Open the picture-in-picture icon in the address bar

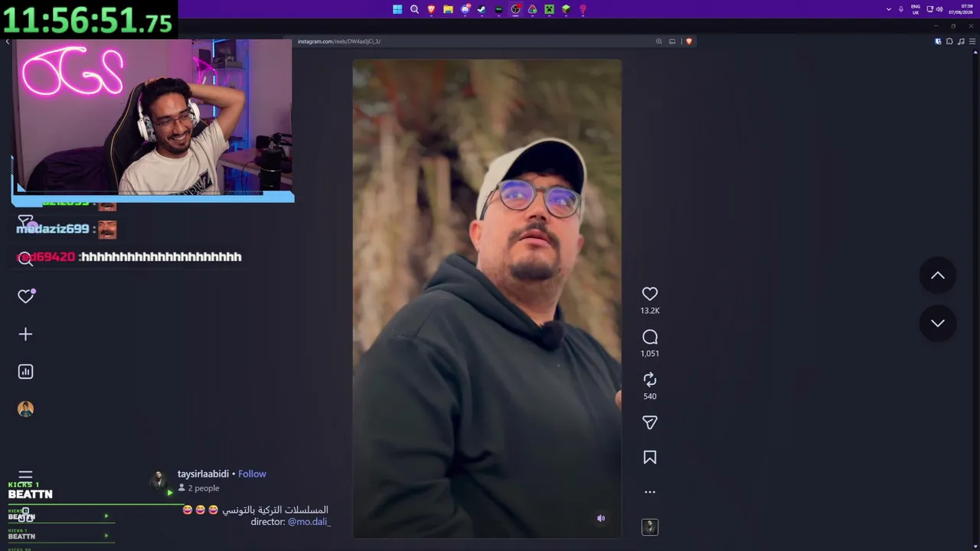coord(672,41)
